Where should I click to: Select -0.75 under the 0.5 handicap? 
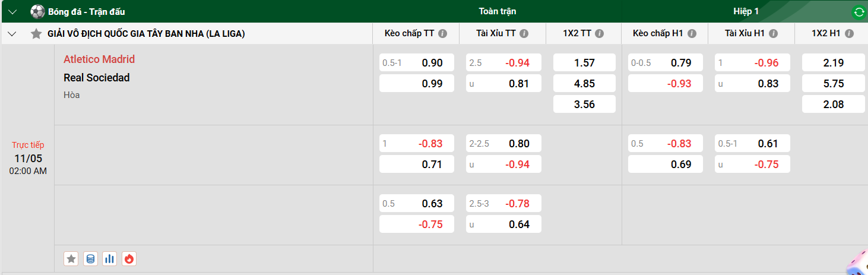click(417, 224)
